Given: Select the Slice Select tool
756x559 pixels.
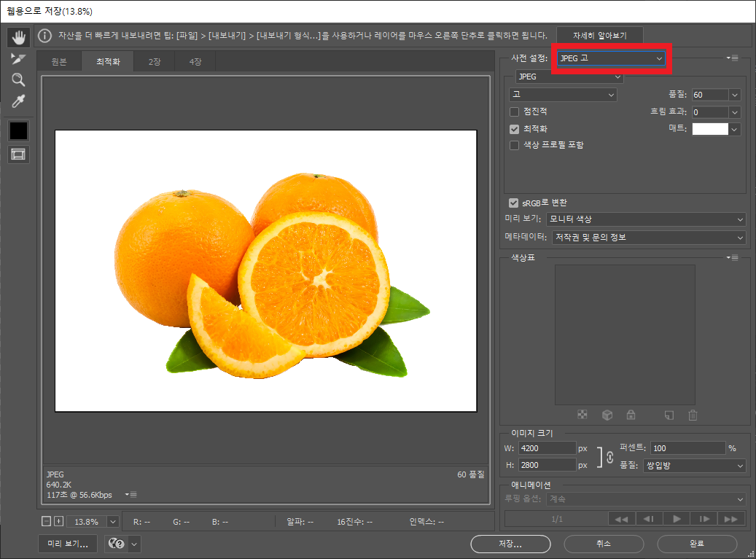Looking at the screenshot, I should 18,58.
